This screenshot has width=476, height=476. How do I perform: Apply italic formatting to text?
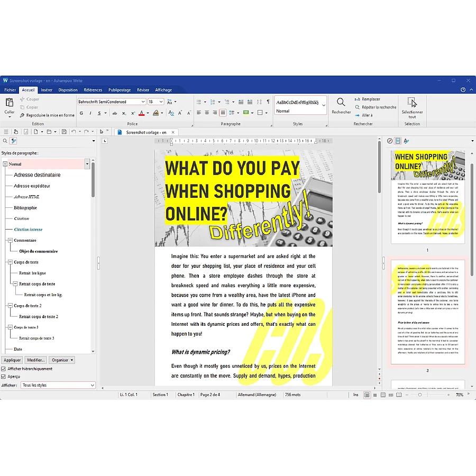[90, 113]
